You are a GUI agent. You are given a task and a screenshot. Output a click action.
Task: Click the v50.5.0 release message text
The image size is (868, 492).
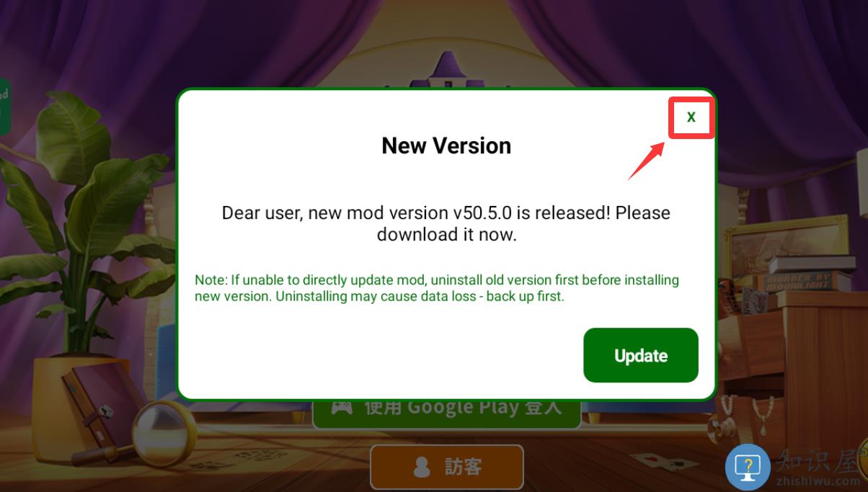click(x=446, y=223)
